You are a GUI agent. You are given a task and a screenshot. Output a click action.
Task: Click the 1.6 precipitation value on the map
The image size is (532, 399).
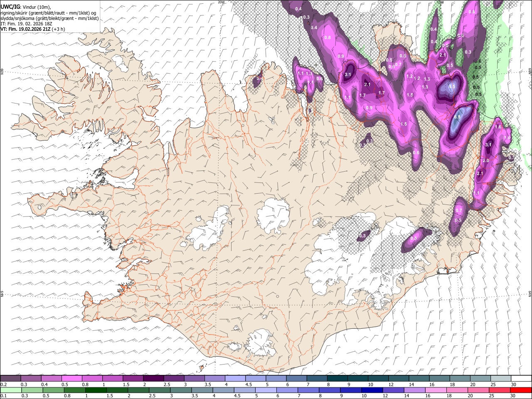pos(498,127)
